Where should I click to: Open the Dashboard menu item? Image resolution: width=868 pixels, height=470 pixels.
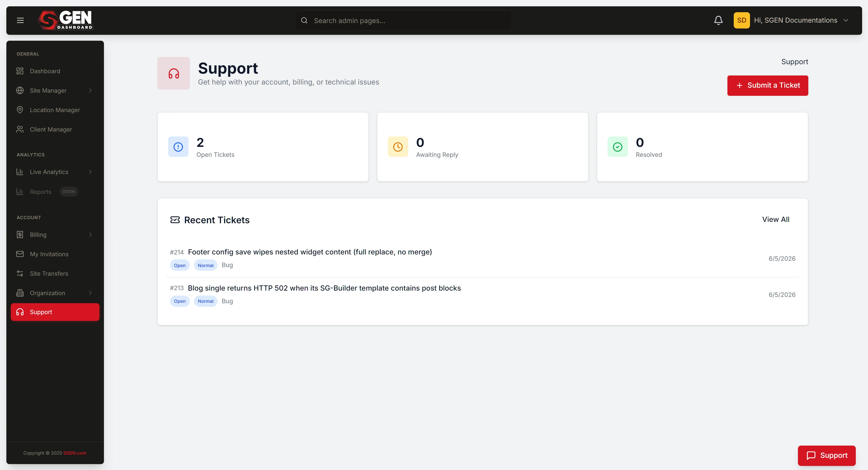tap(55, 71)
